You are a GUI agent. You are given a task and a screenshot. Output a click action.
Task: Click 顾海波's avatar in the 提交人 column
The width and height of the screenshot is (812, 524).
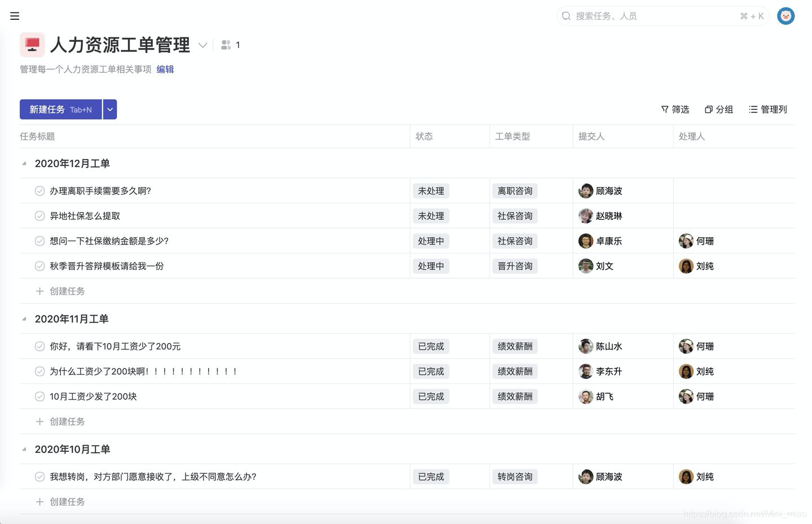(x=585, y=190)
